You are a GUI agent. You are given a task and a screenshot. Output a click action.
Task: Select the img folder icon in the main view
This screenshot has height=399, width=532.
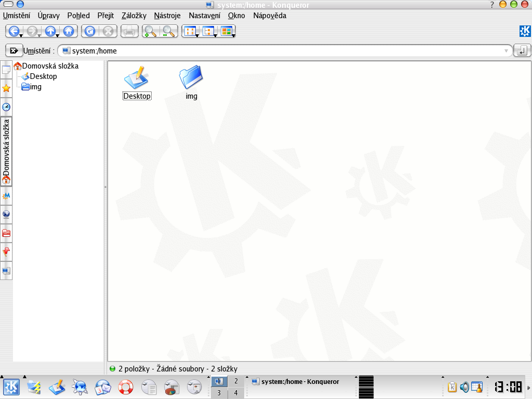click(191, 77)
